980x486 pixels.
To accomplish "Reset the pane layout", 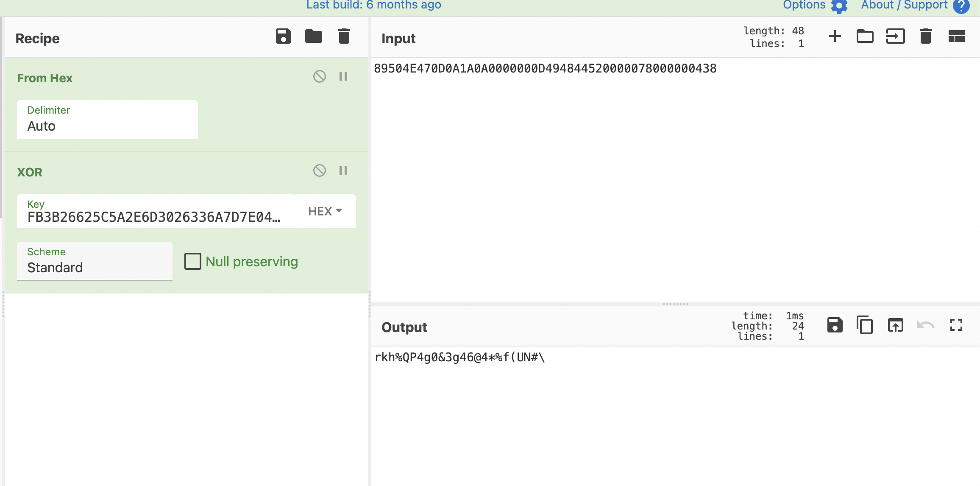I will 956,36.
